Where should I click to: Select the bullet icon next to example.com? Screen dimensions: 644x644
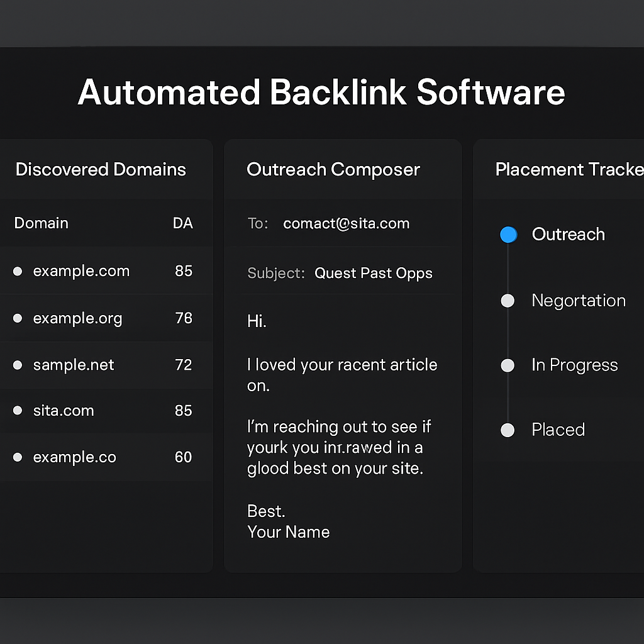[18, 271]
